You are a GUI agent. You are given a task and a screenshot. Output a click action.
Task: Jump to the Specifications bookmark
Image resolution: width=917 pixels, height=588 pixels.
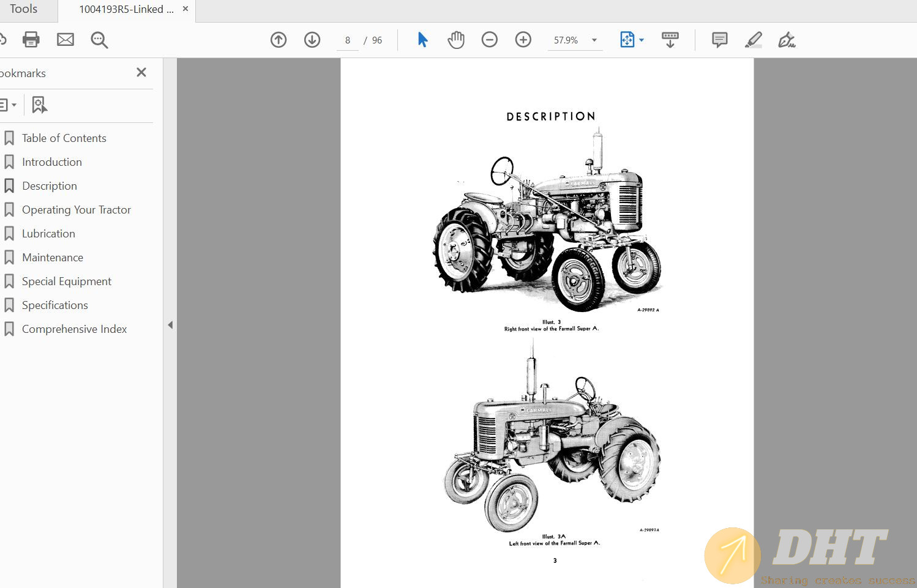(55, 305)
